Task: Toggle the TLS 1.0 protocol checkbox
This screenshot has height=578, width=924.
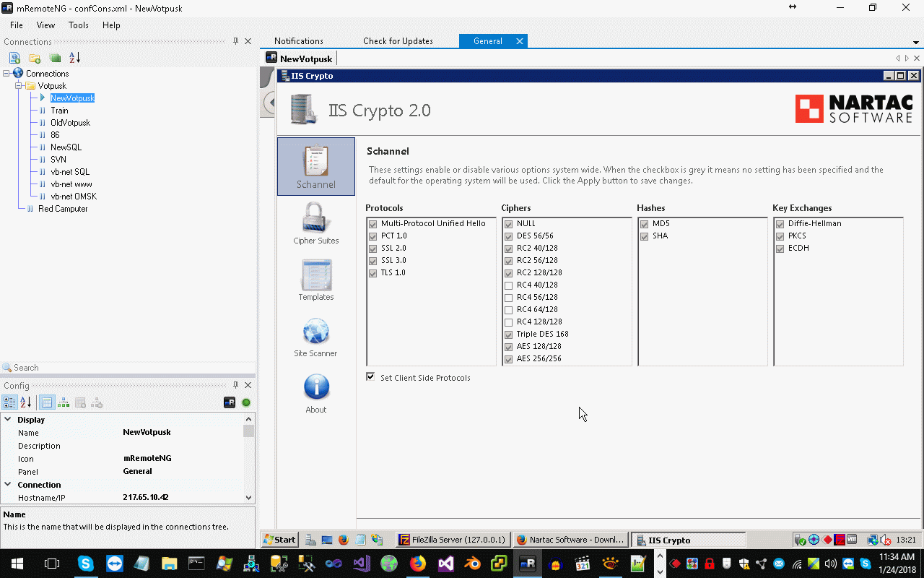Action: click(373, 273)
